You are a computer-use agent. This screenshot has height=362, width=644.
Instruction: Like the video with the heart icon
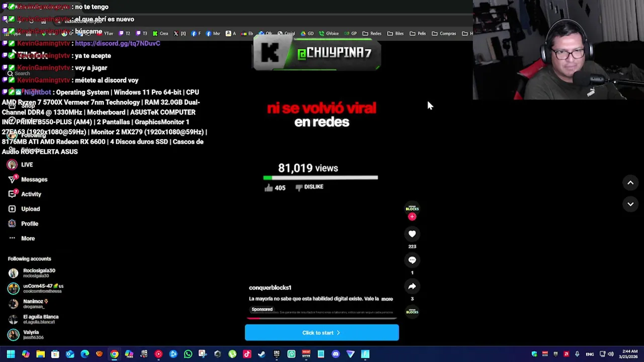[x=412, y=234]
